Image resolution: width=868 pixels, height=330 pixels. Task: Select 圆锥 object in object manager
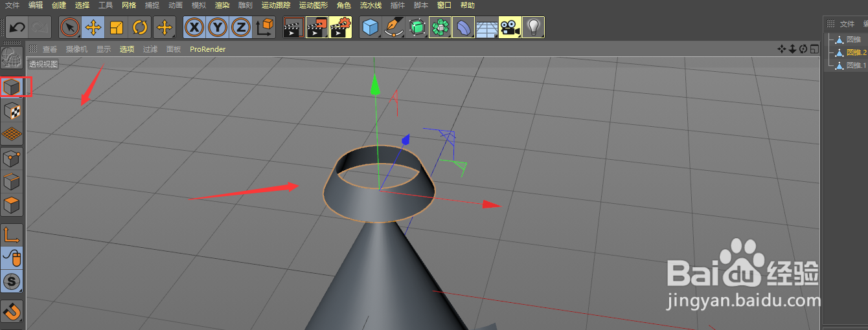coord(853,39)
